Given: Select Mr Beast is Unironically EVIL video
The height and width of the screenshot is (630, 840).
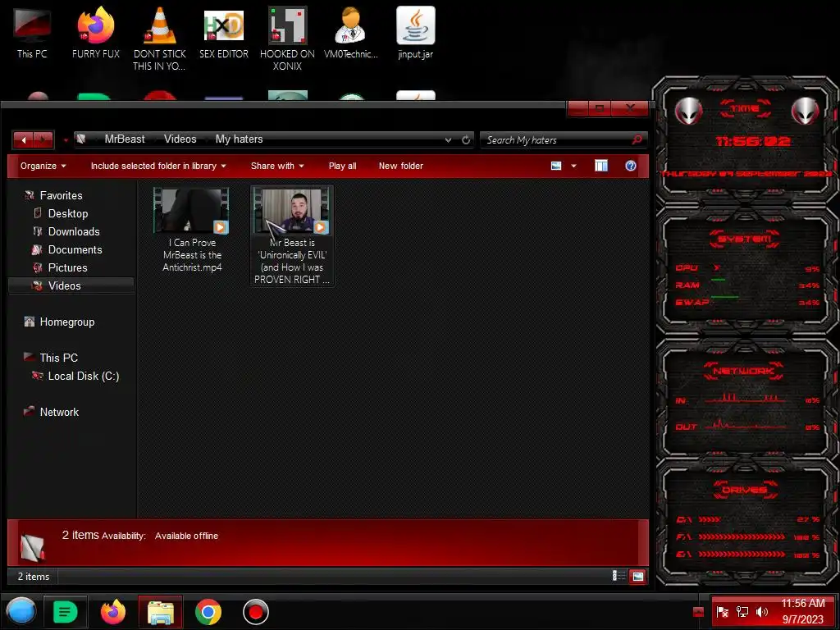Looking at the screenshot, I should [292, 236].
